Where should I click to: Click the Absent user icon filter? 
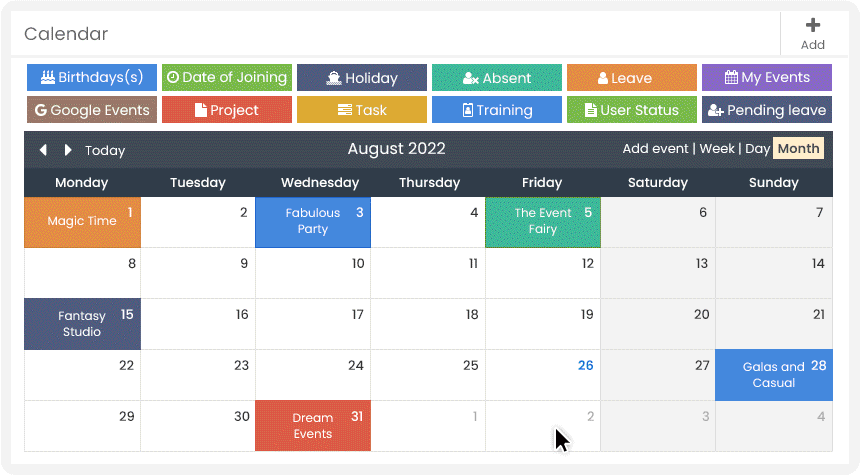496,77
